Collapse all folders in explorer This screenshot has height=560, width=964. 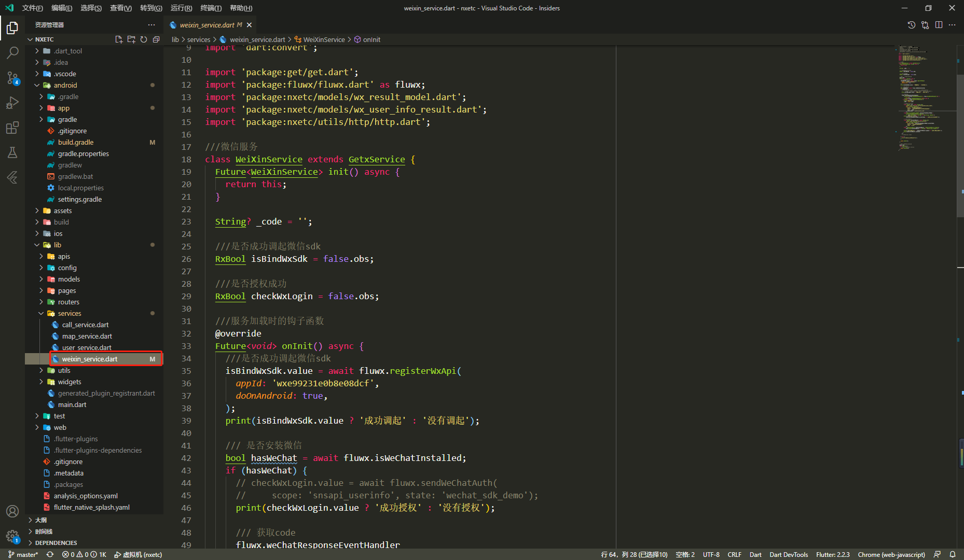156,39
